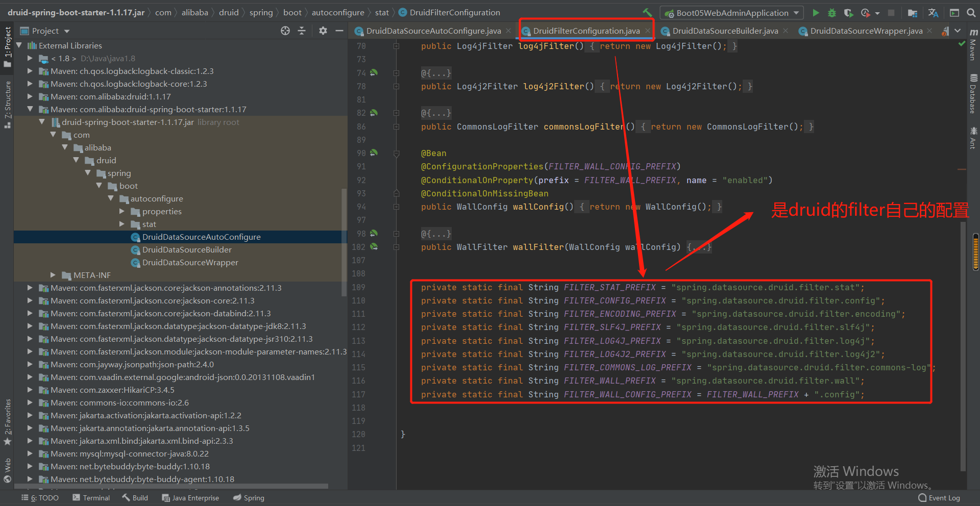Open the run configuration dropdown
This screenshot has height=506, width=980.
pos(732,13)
